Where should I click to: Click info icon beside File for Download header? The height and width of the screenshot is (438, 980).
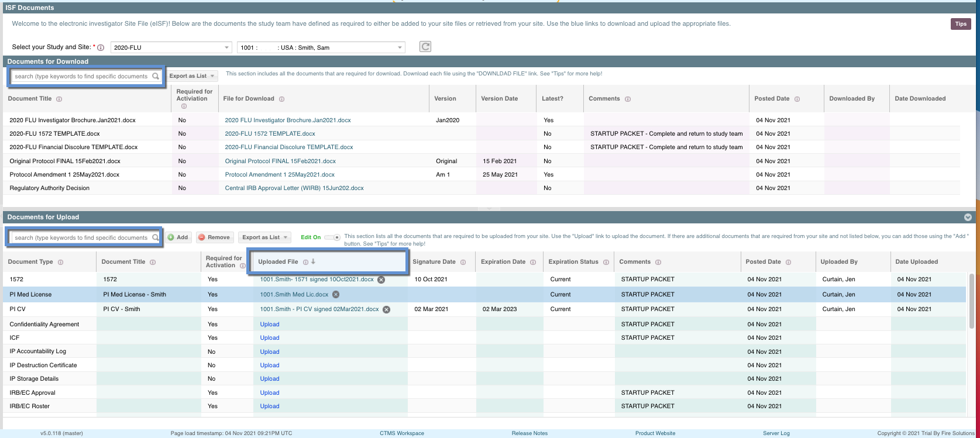[281, 99]
